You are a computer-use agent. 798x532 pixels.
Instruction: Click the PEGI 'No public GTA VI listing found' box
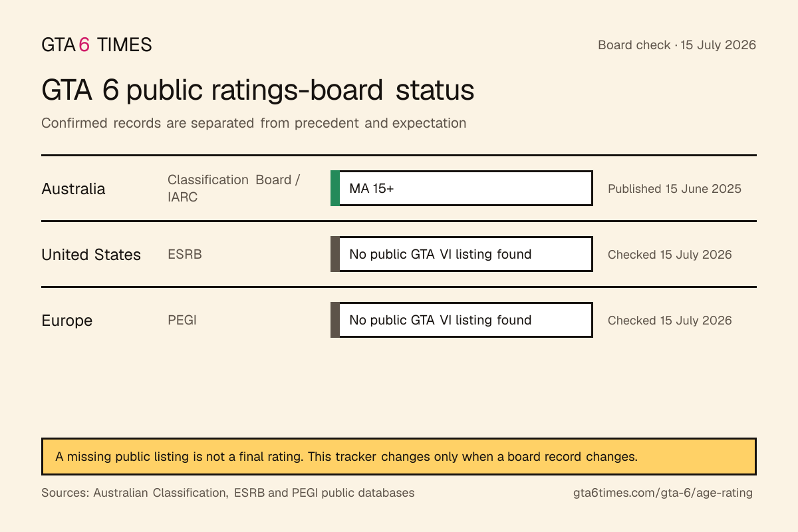(x=462, y=320)
